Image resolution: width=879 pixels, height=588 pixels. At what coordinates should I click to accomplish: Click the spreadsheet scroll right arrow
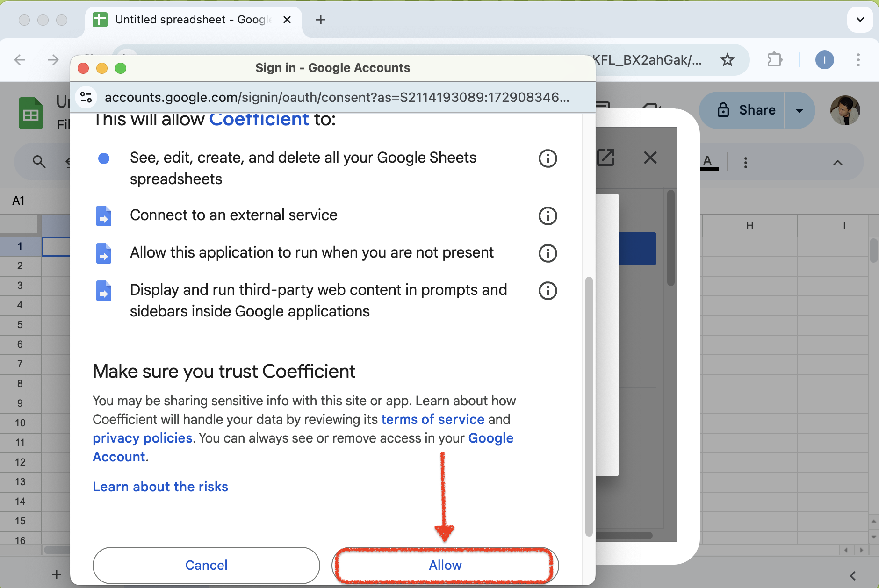(x=862, y=550)
